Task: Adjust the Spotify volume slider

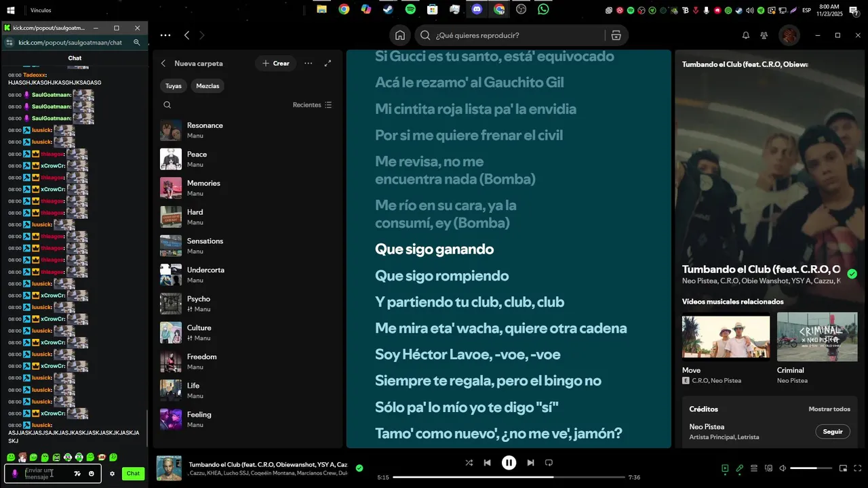Action: [x=811, y=468]
